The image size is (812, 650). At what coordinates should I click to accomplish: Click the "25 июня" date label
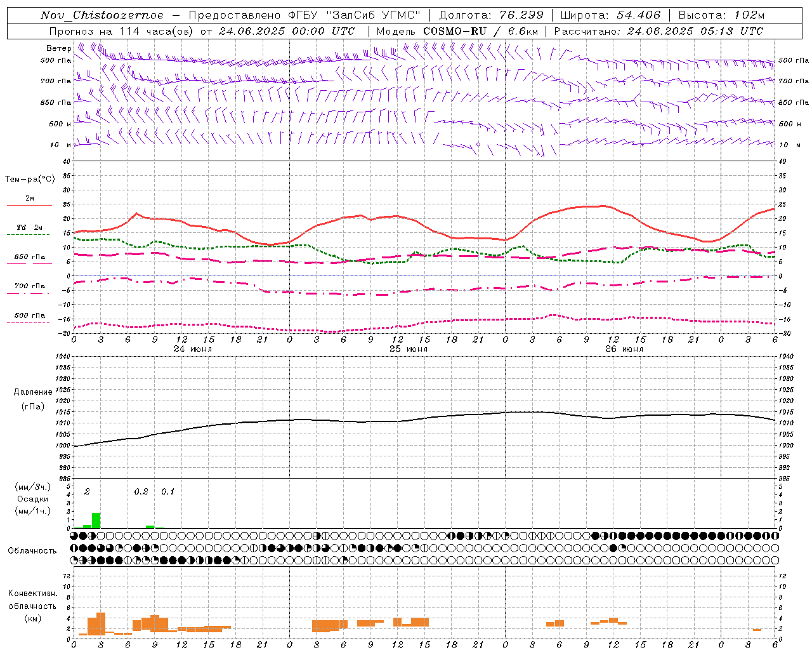tap(408, 349)
